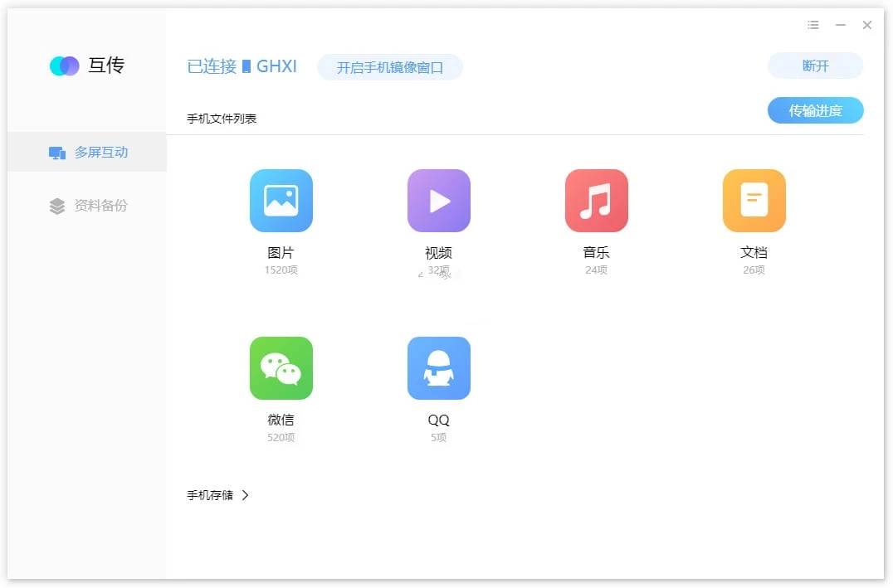Open the 视频 (Videos) category icon
The height and width of the screenshot is (588, 893).
coord(438,199)
